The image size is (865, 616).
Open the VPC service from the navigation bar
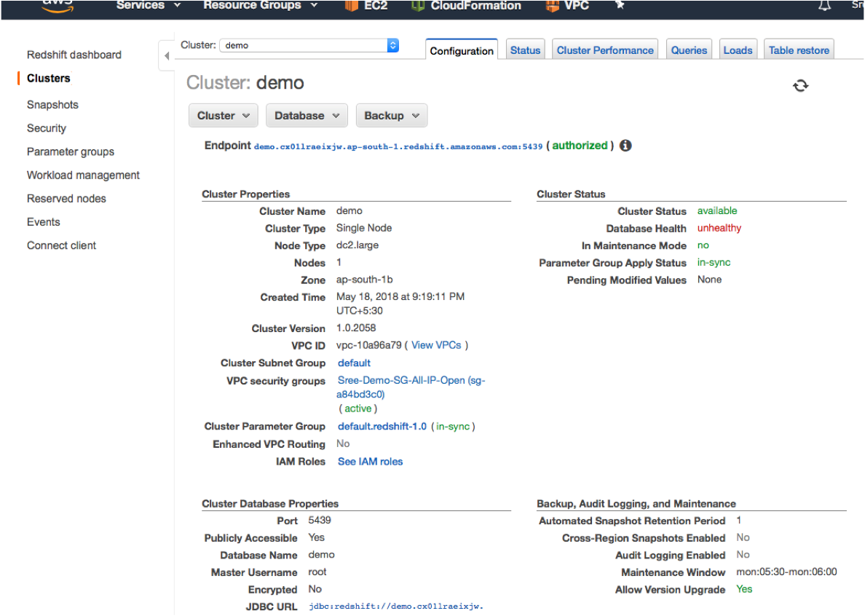point(567,7)
